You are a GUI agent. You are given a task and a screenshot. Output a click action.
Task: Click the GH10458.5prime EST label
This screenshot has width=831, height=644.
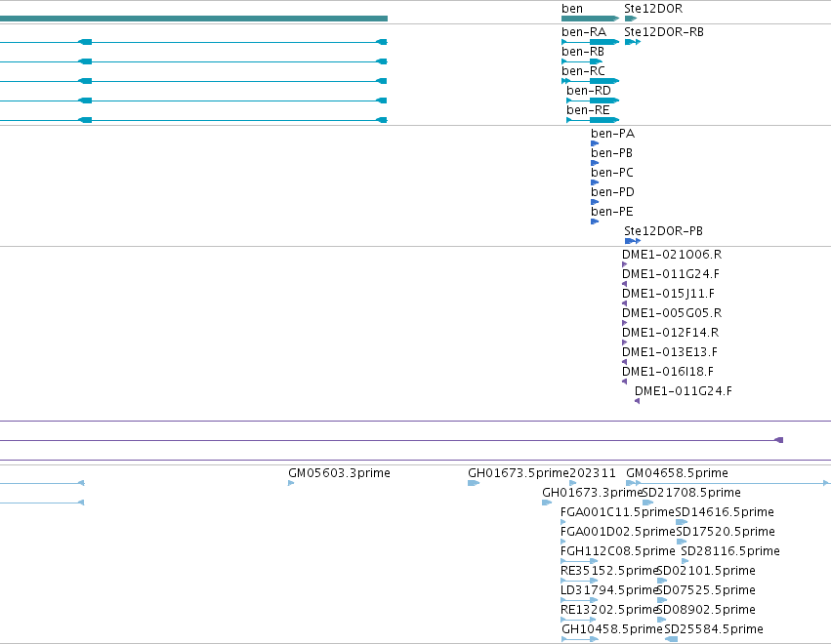click(612, 630)
